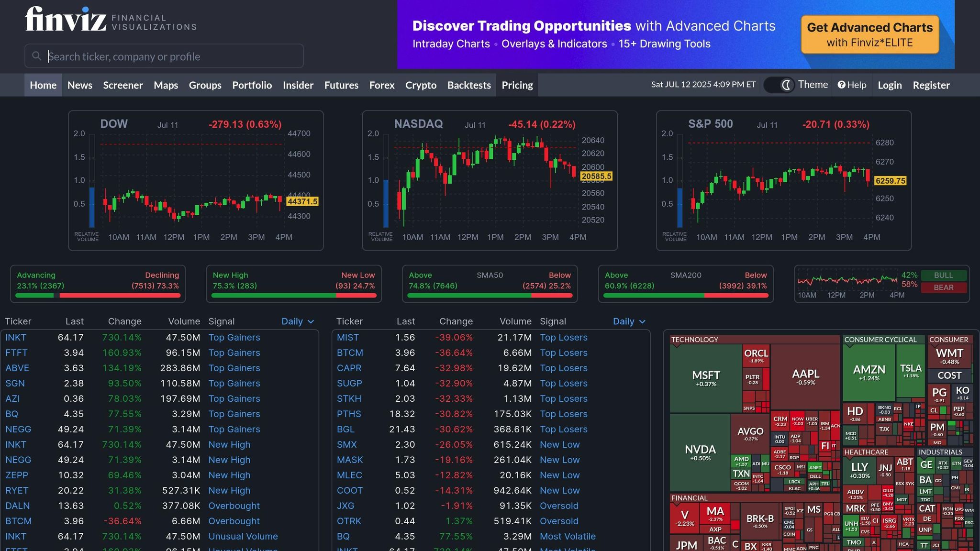Open MASK ticker link

[350, 460]
